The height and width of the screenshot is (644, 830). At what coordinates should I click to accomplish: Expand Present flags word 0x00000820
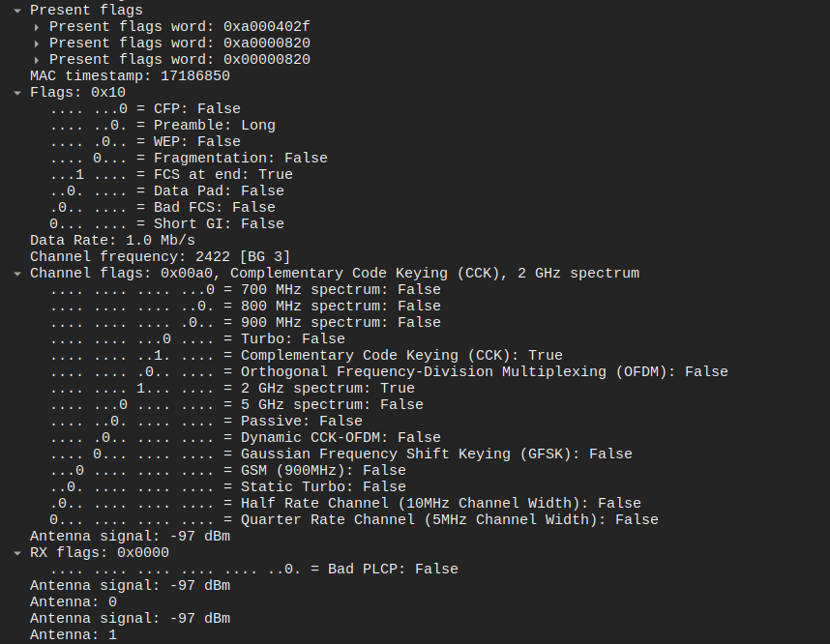(37, 60)
